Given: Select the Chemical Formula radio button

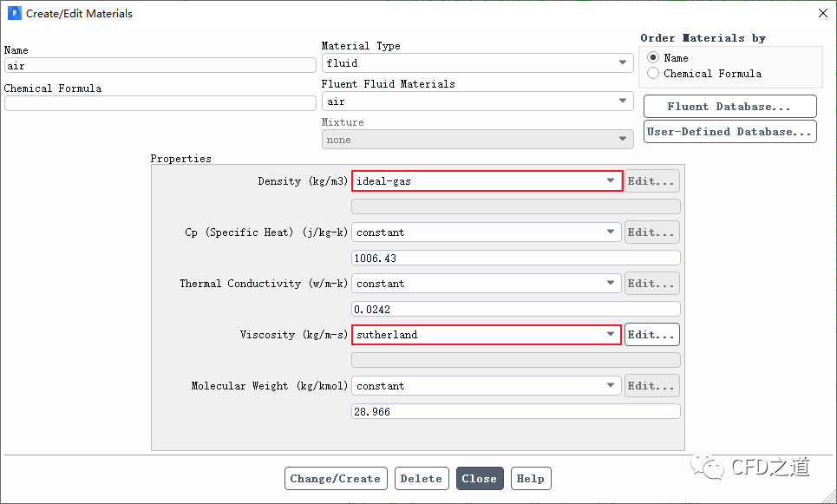Looking at the screenshot, I should (653, 74).
